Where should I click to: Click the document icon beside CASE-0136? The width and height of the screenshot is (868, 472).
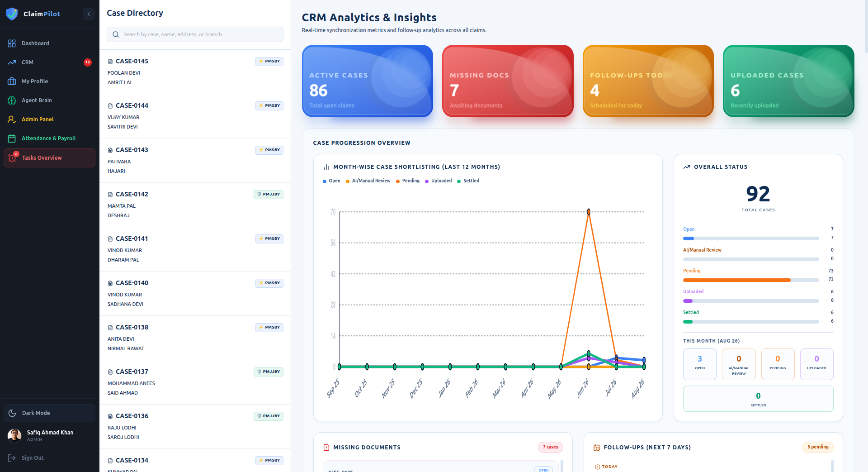click(x=110, y=416)
